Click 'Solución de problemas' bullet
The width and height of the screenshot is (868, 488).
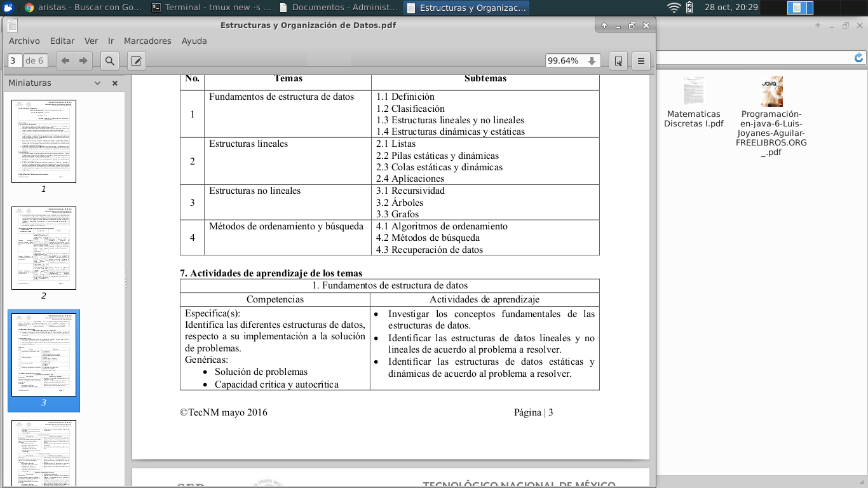(261, 372)
